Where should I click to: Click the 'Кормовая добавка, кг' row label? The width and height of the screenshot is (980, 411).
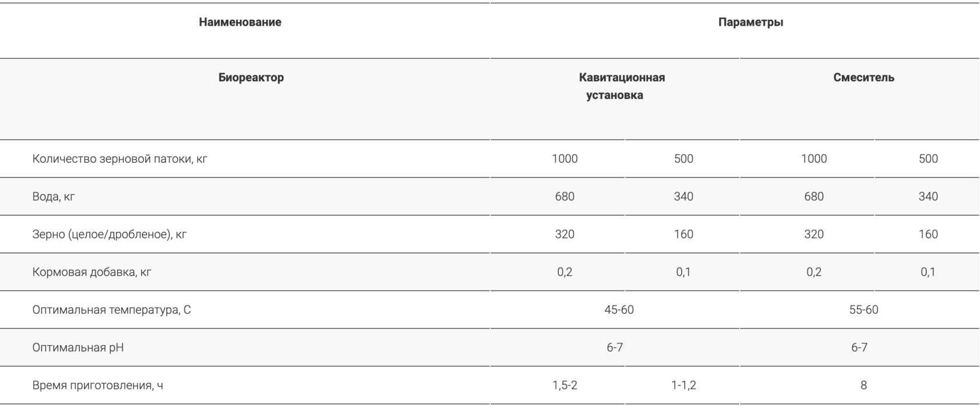point(92,272)
